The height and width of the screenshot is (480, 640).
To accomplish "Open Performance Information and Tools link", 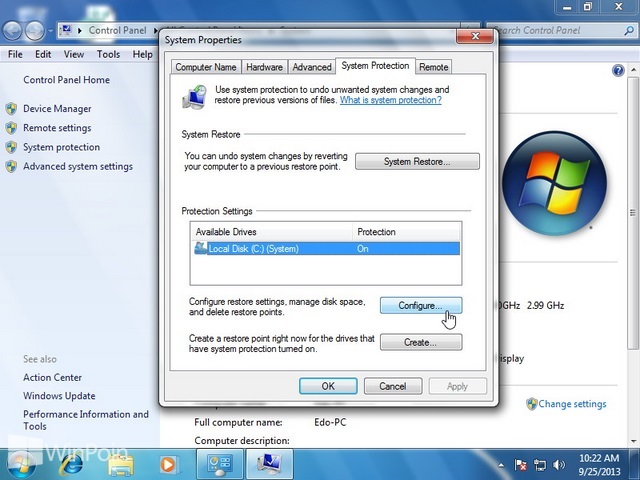I will (x=86, y=420).
